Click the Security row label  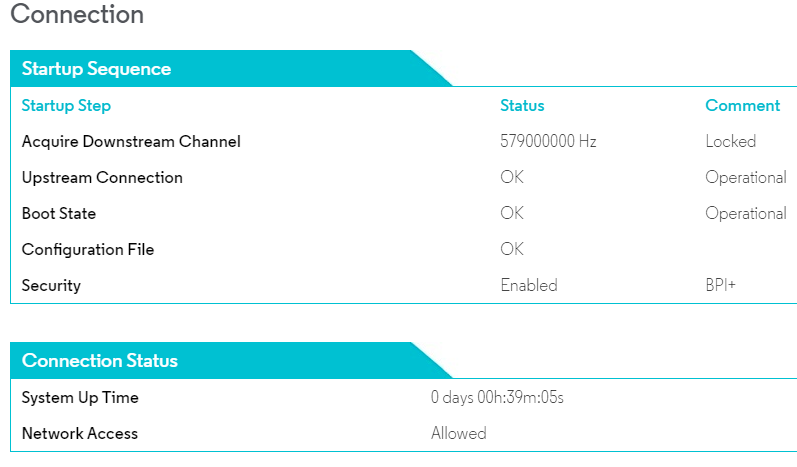pyautogui.click(x=51, y=286)
